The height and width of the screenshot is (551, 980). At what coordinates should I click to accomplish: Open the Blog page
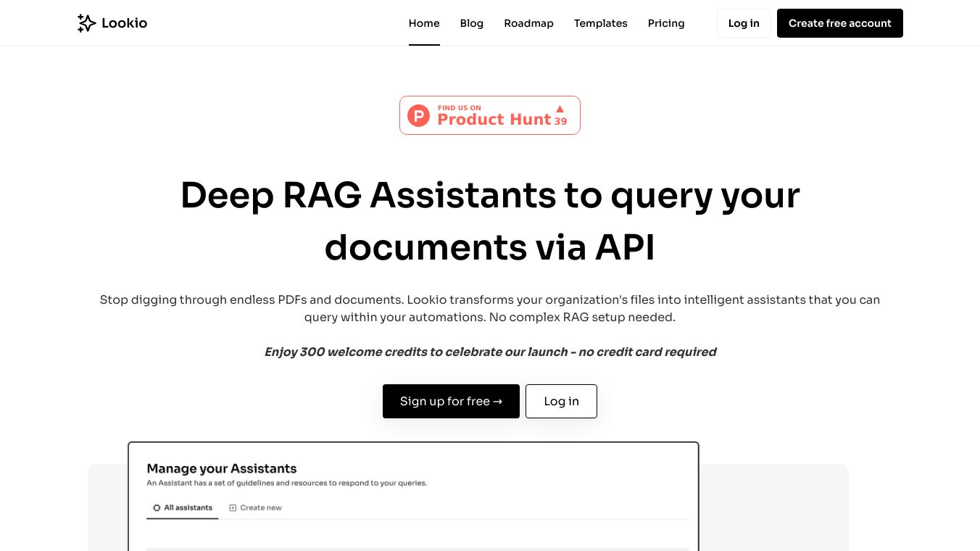(472, 23)
